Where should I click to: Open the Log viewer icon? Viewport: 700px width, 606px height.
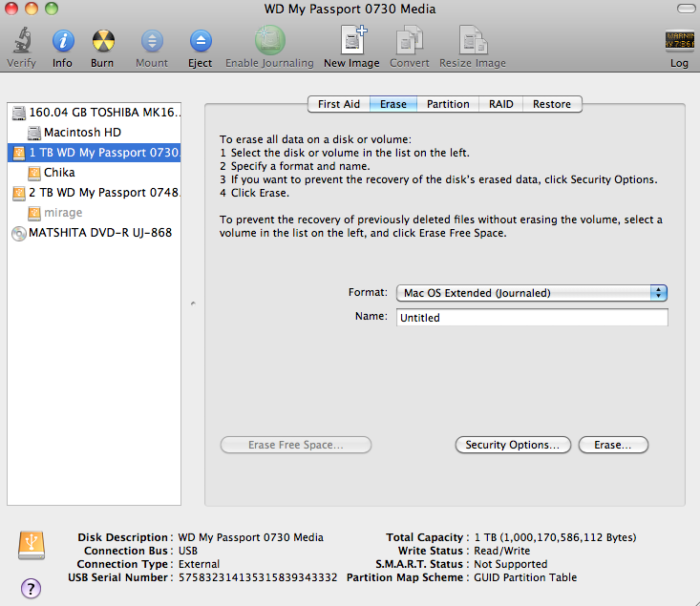[x=679, y=40]
